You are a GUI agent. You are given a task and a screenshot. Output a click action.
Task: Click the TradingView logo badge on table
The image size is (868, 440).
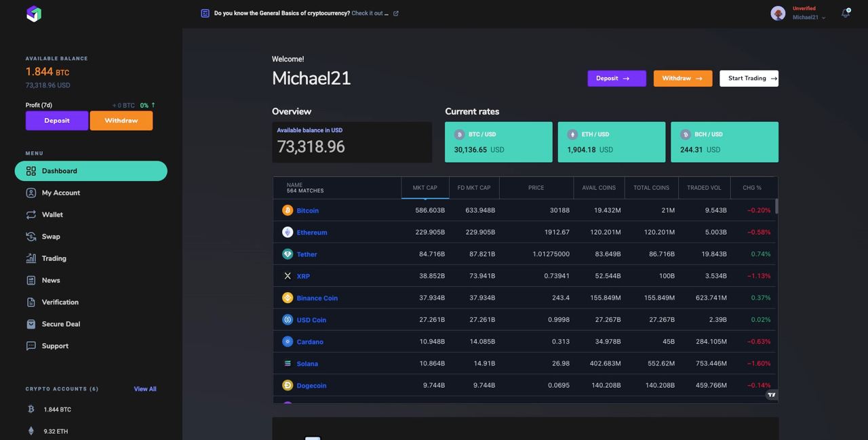772,395
